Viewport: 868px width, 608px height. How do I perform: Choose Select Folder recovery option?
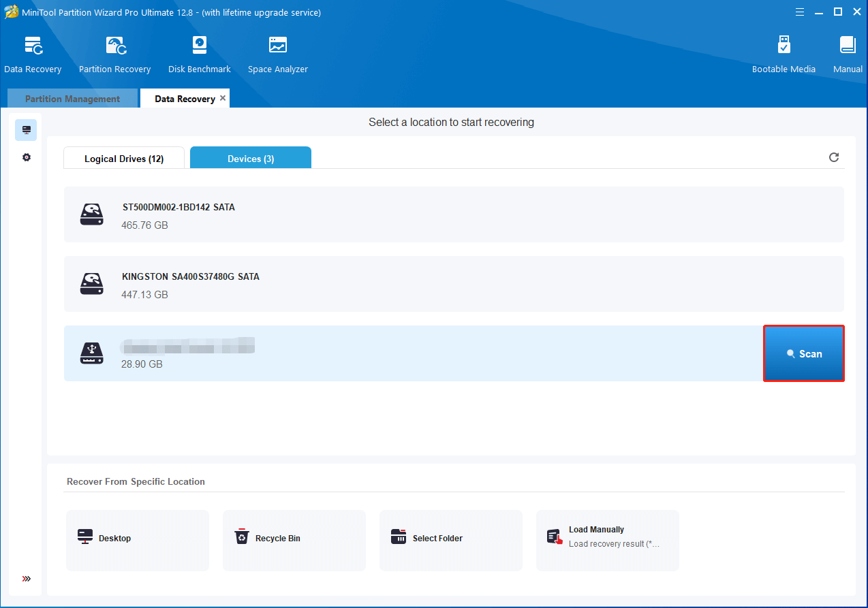point(451,541)
